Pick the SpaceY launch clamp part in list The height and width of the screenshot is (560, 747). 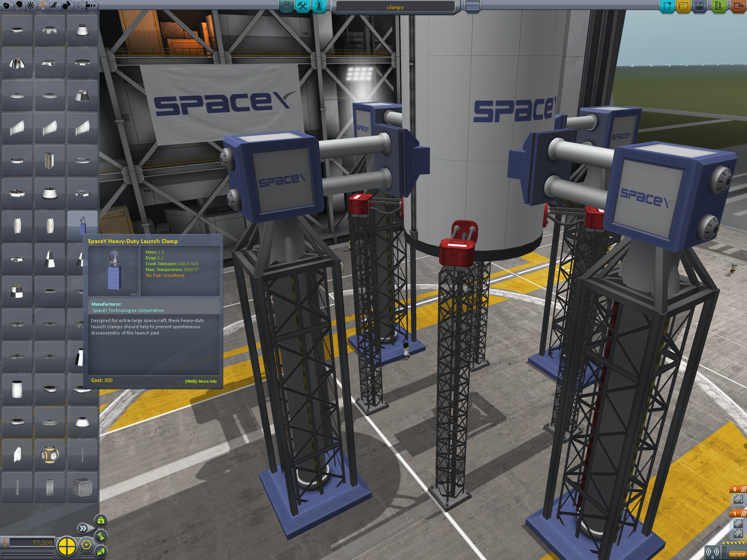(82, 226)
